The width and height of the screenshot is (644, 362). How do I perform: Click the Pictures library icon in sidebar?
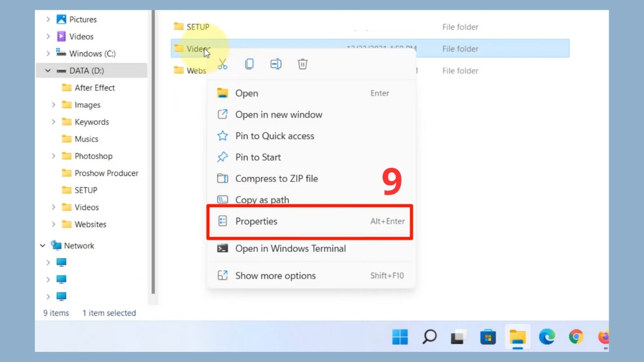[62, 19]
